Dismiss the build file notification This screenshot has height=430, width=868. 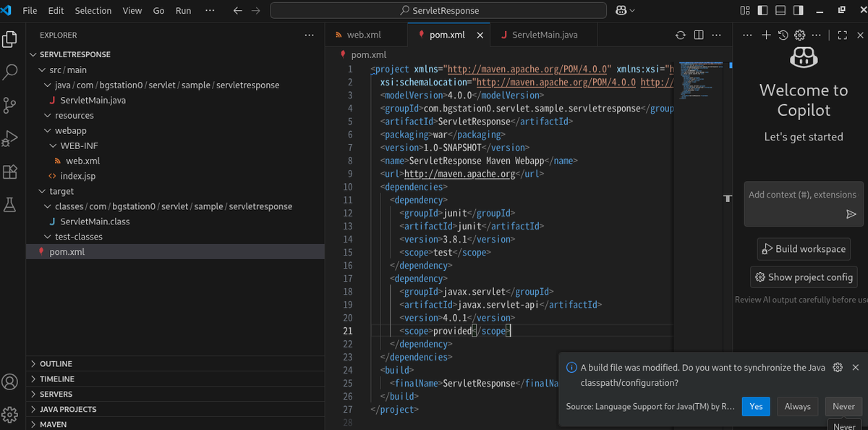pyautogui.click(x=855, y=368)
